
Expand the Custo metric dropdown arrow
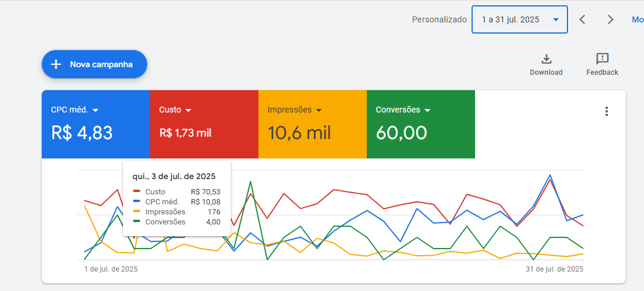(188, 110)
